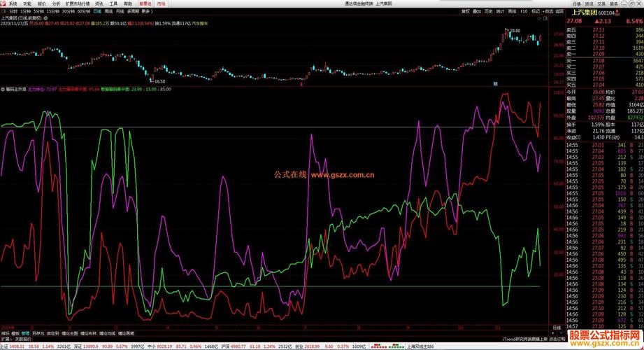Click the 股票池 button
The width and height of the screenshot is (644, 350).
(x=145, y=3)
